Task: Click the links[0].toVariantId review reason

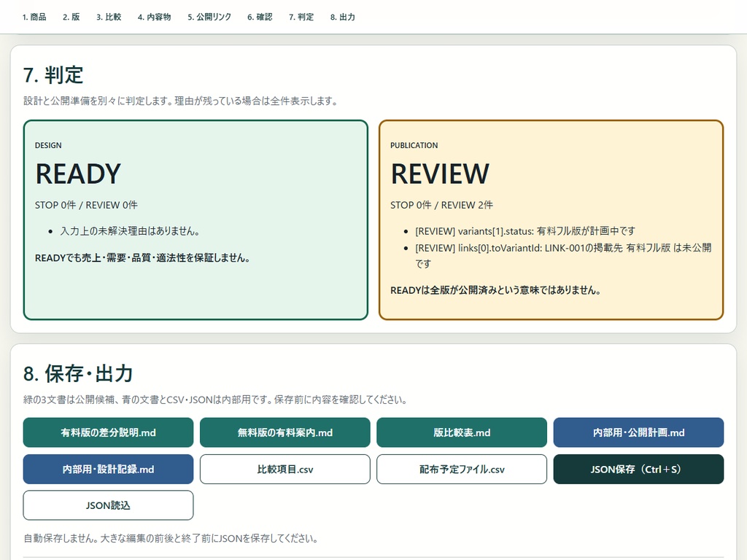Action: point(563,256)
